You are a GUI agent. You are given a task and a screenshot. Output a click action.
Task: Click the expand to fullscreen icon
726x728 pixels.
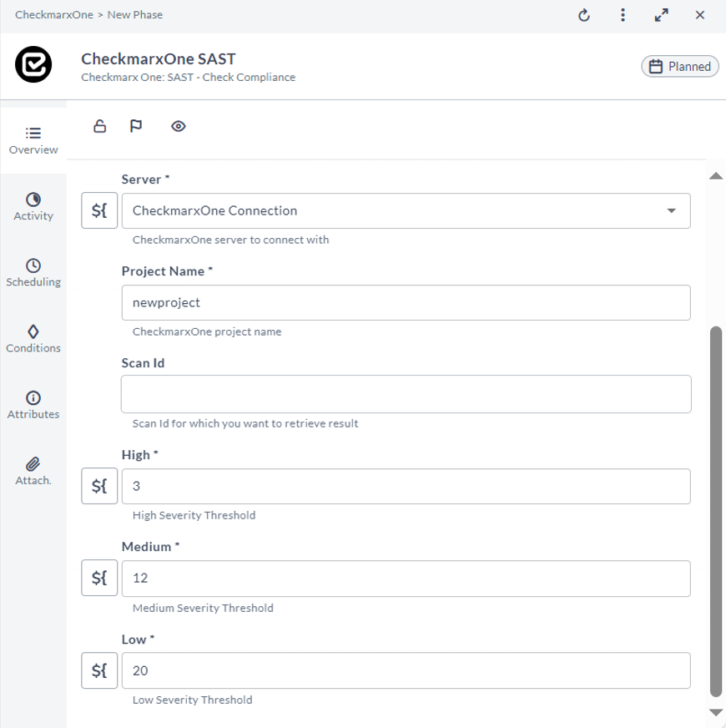(662, 15)
